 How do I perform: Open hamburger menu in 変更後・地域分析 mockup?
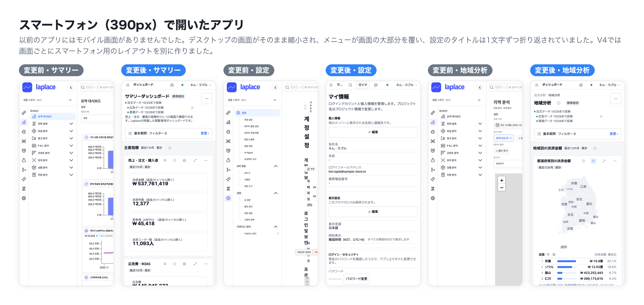coord(537,85)
